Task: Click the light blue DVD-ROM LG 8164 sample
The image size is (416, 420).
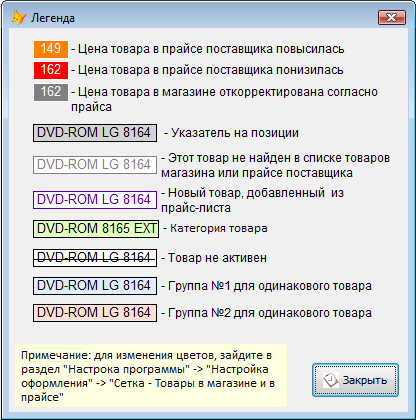Action: pyautogui.click(x=95, y=286)
